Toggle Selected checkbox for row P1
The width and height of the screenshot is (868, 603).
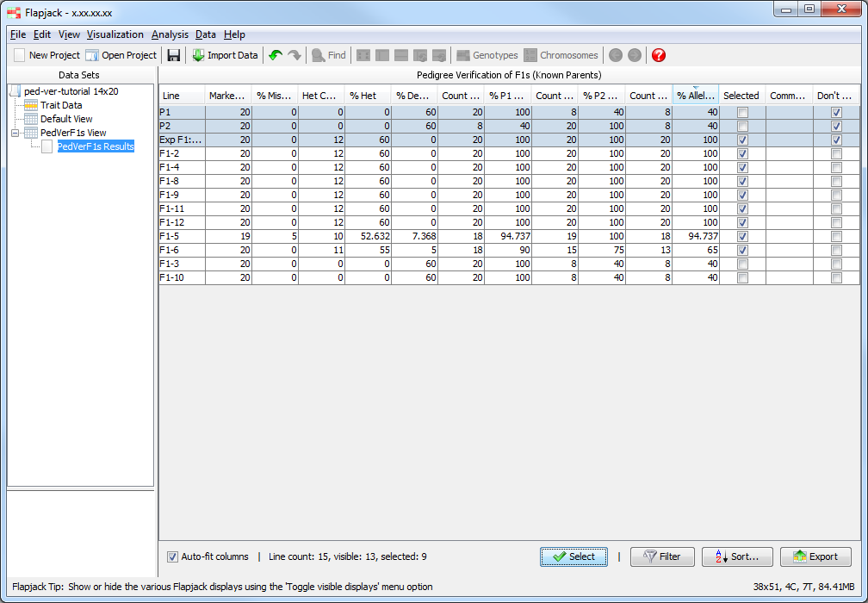pos(742,112)
